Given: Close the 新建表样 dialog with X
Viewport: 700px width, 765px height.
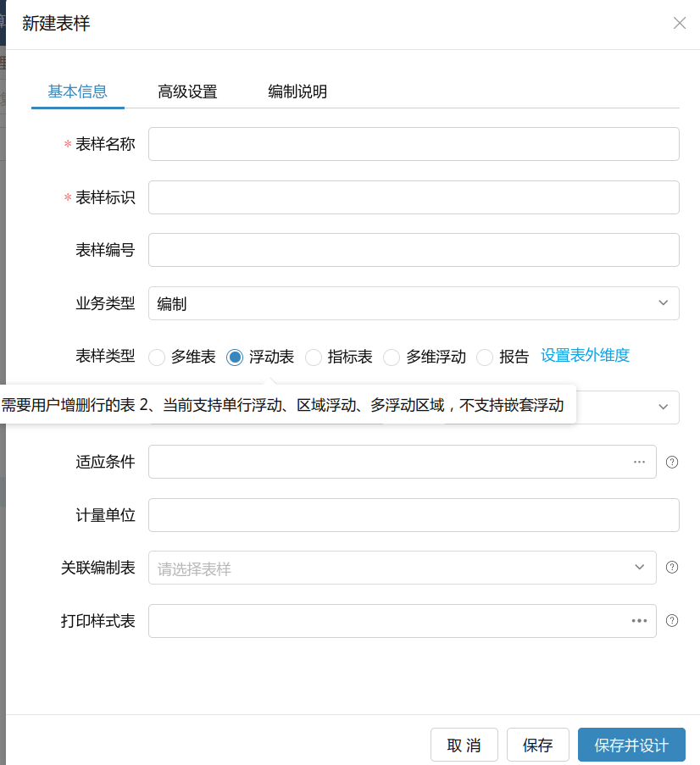Looking at the screenshot, I should [x=679, y=24].
